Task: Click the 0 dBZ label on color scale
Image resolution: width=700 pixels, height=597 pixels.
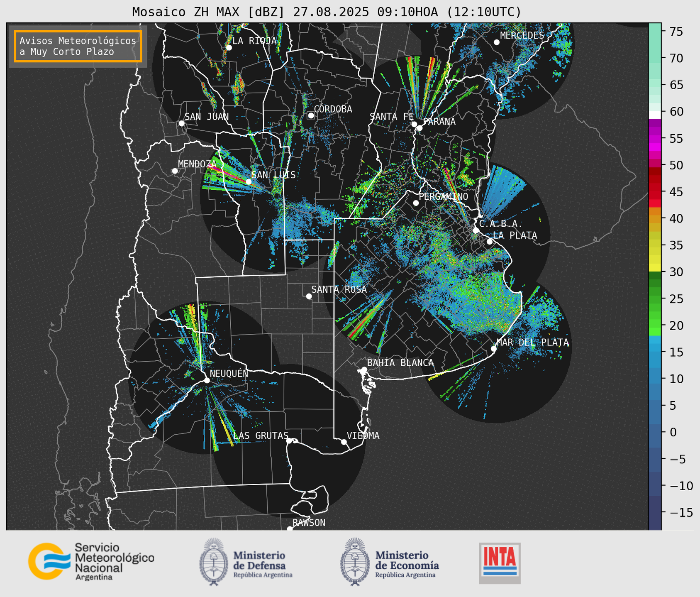Action: (x=673, y=432)
